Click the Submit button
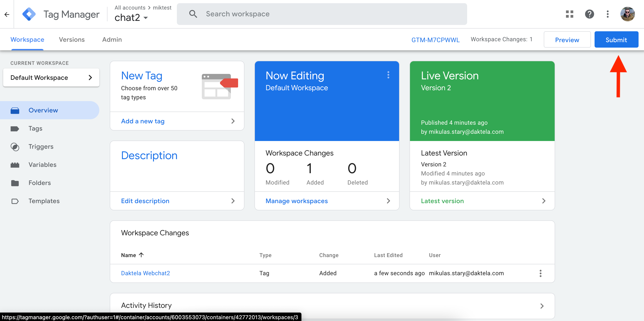The width and height of the screenshot is (644, 321). [x=616, y=40]
